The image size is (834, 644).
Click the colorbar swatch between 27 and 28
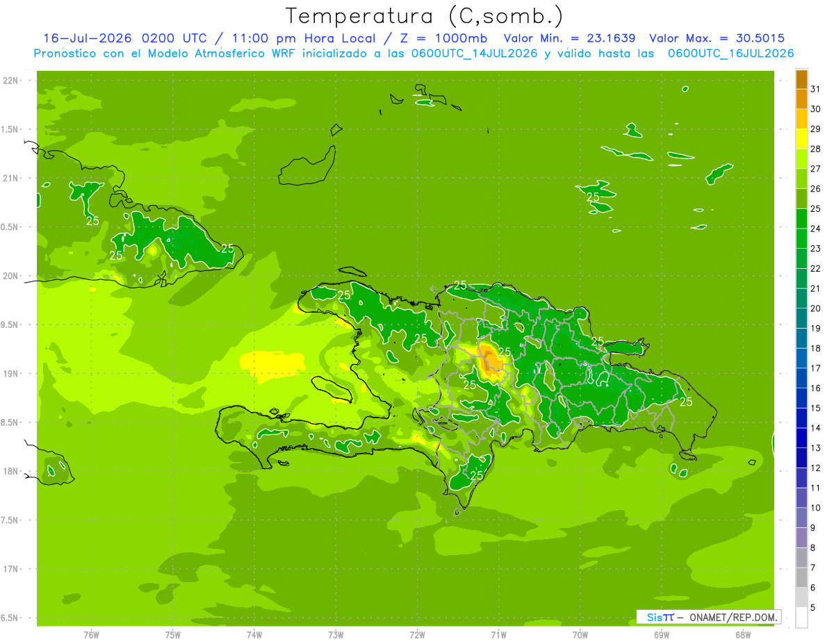coord(801,159)
